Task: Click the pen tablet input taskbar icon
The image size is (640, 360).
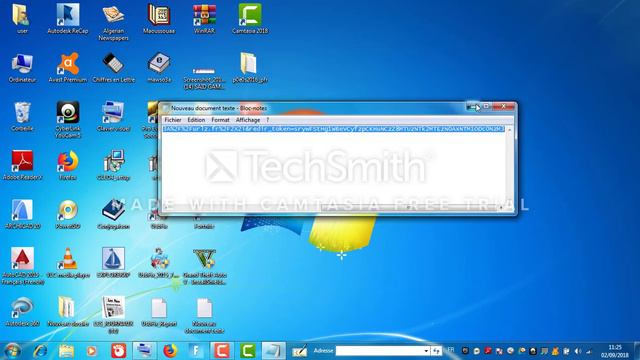Action: (299, 351)
